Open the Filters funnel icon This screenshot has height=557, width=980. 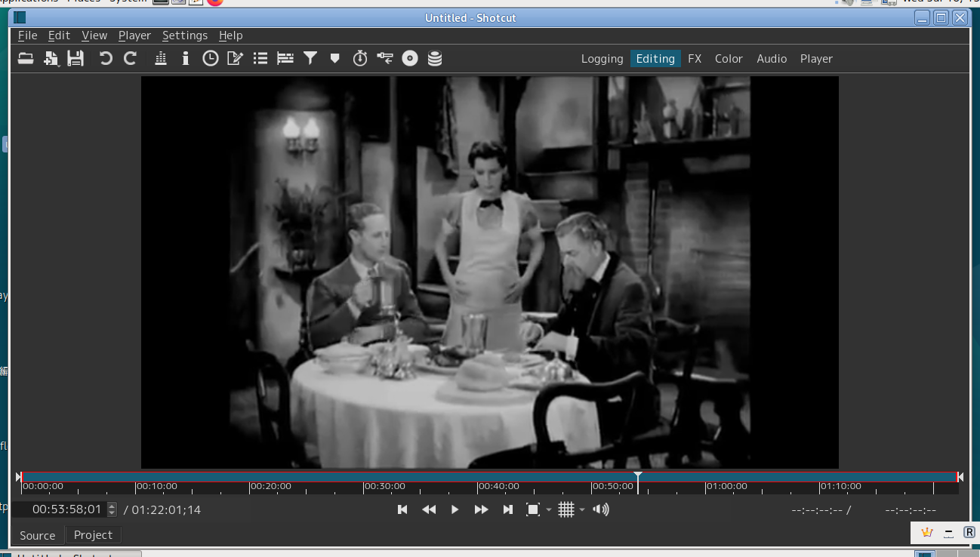point(310,58)
